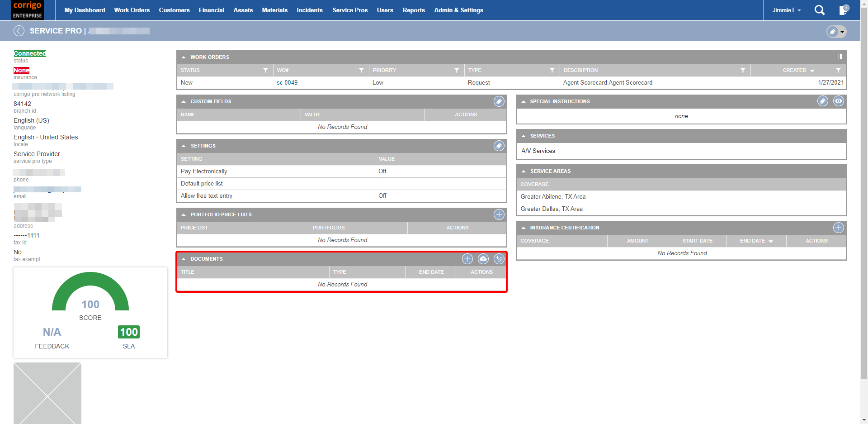Screen dimensions: 868x424
Task: Edit Settings section with pencil icon
Action: (x=499, y=146)
